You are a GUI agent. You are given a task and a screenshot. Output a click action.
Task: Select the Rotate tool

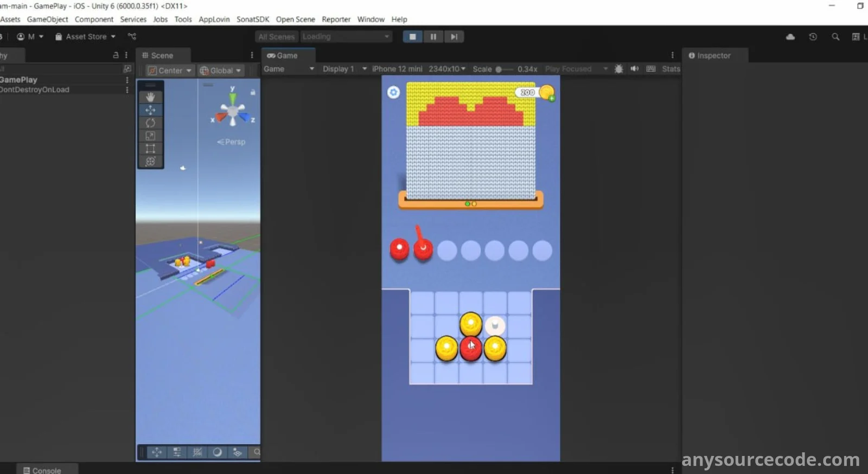coord(150,123)
